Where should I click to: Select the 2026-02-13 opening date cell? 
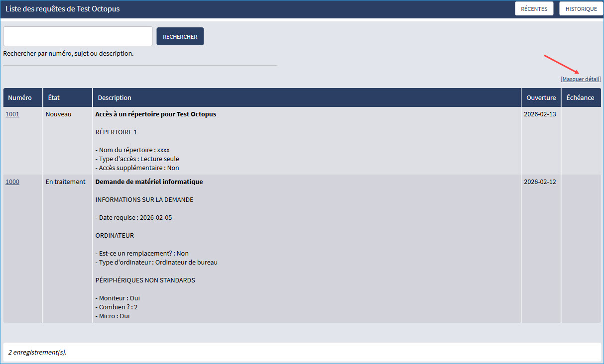pos(540,114)
